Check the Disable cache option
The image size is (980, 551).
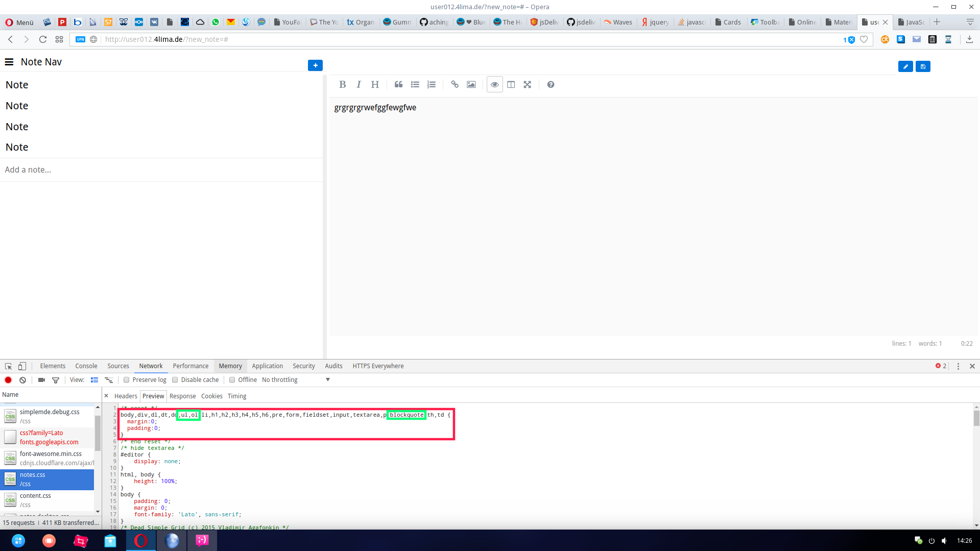pos(175,380)
